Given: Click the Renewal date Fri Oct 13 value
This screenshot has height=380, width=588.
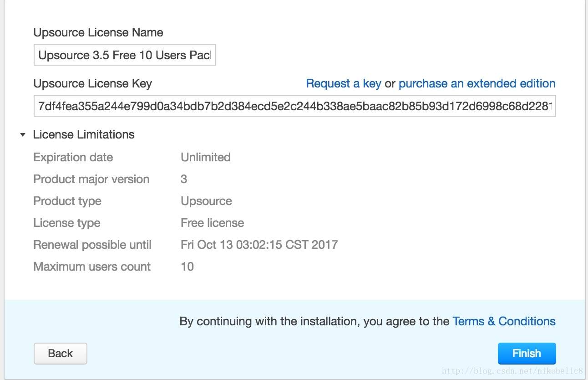Looking at the screenshot, I should 259,245.
